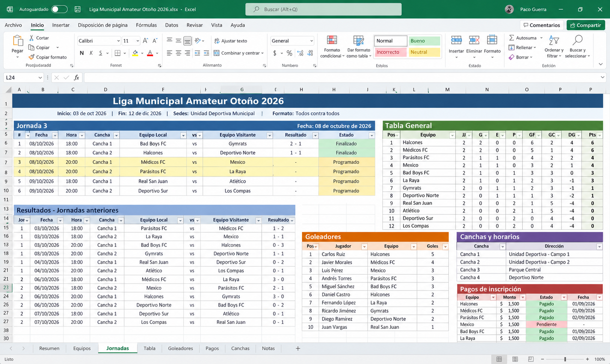The width and height of the screenshot is (610, 364).
Task: Increase font size with larger A icon
Action: [145, 41]
